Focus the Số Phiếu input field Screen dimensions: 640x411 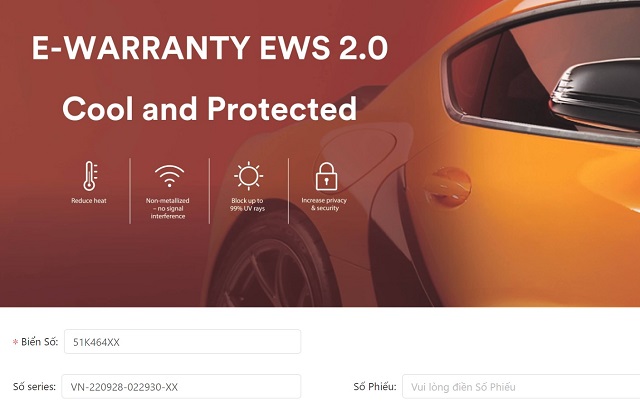521,387
